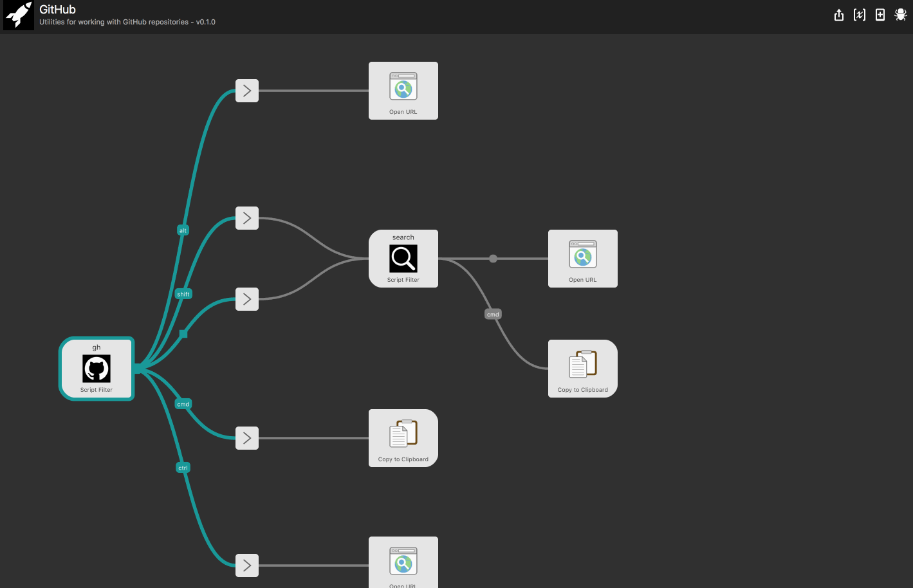Toggle the ctrl modifier badge
The height and width of the screenshot is (588, 913).
click(x=183, y=467)
